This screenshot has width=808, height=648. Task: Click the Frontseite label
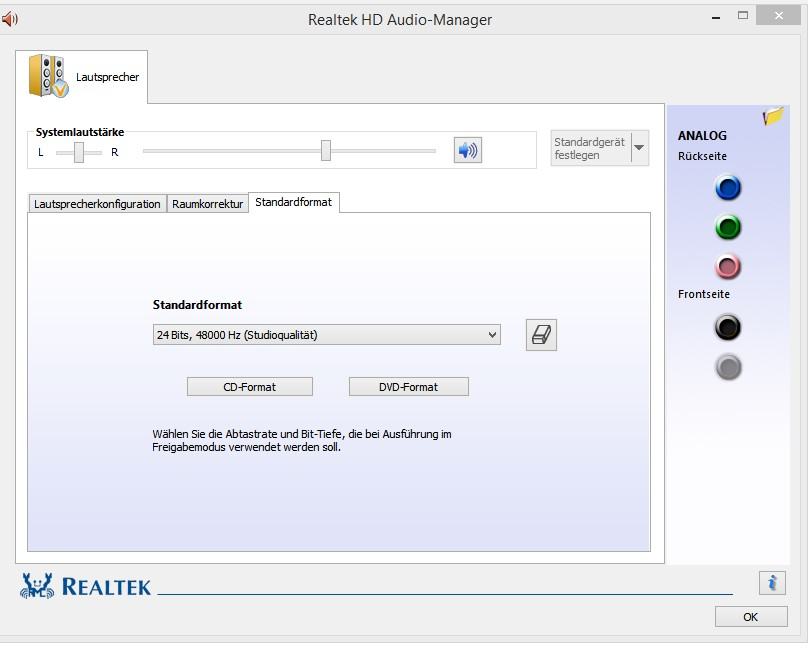pos(703,294)
